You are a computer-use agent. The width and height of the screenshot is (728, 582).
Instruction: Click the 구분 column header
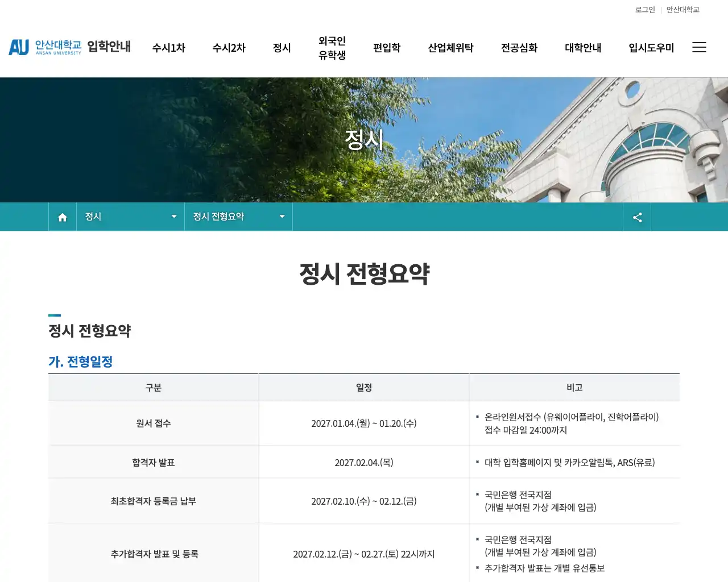[154, 388]
